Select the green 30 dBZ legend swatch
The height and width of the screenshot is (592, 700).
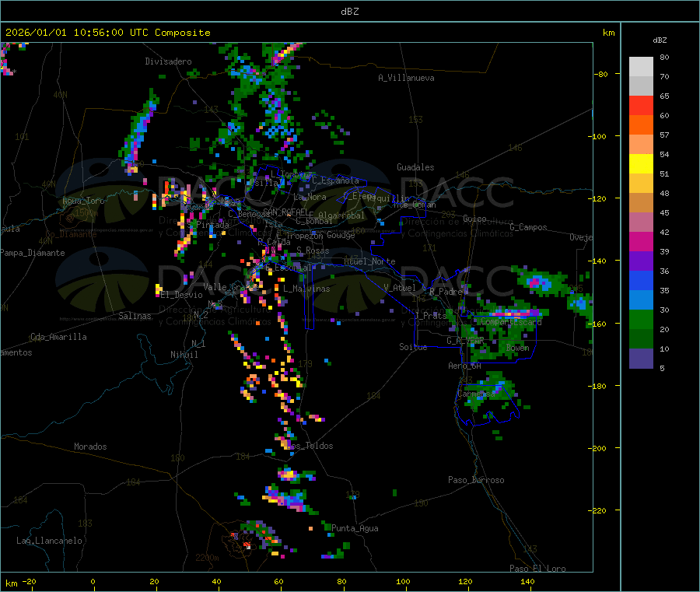[x=641, y=319]
